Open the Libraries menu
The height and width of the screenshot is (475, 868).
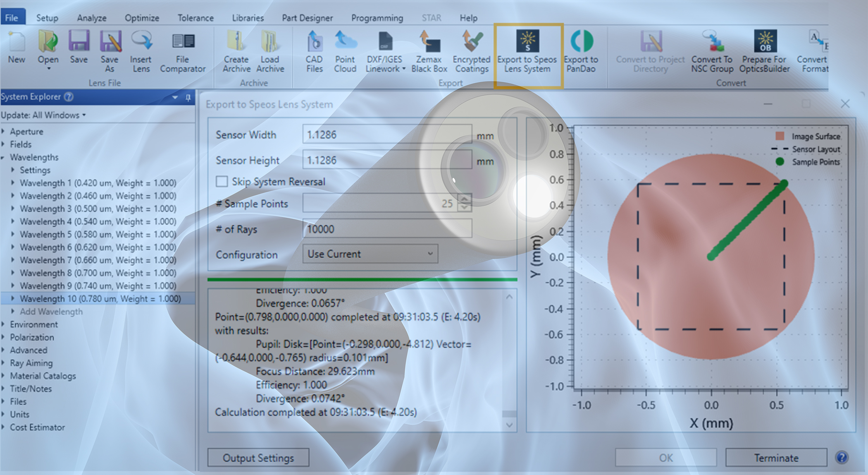tap(247, 18)
